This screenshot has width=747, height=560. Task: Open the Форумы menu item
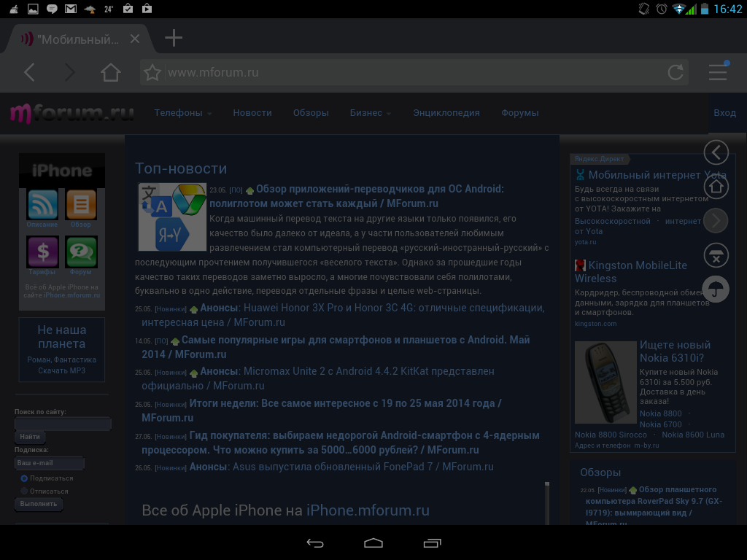(x=519, y=113)
